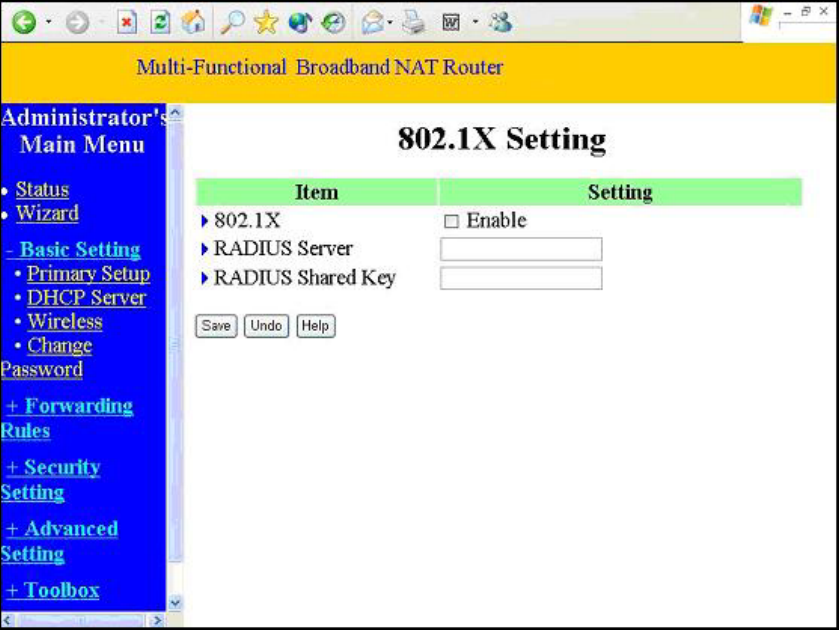Image resolution: width=839 pixels, height=630 pixels.
Task: Print the page with the printer icon
Action: point(414,22)
